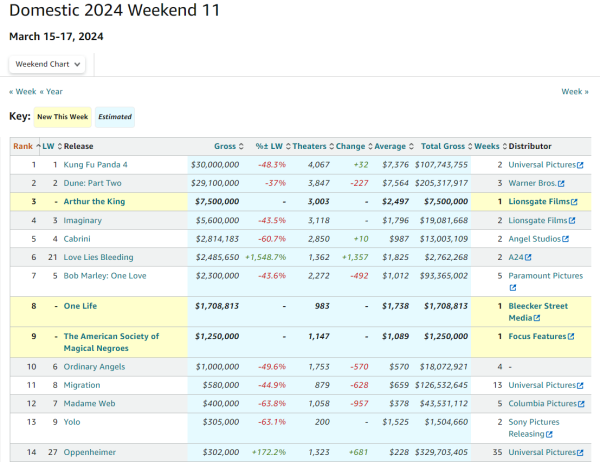Viewport: 600px width, 462px height.
Task: Open the Migration release link
Action: tap(82, 385)
